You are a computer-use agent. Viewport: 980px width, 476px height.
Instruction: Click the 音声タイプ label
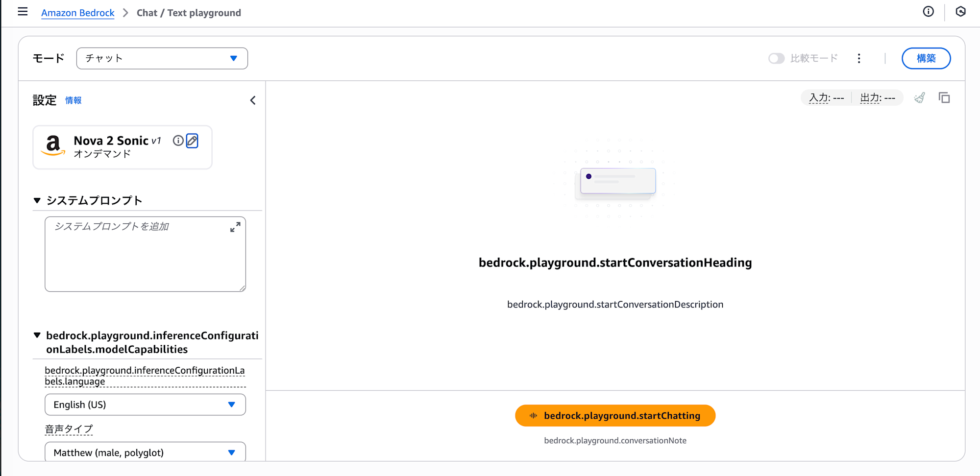tap(69, 429)
